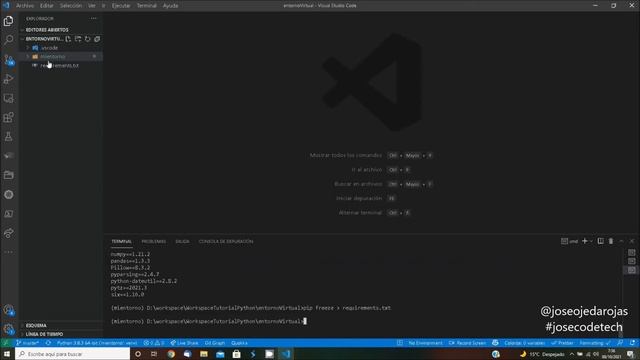Open the Archivo menu
The width and height of the screenshot is (640, 360).
(x=25, y=6)
